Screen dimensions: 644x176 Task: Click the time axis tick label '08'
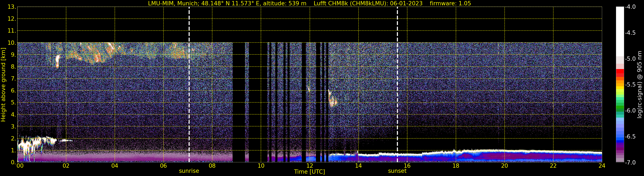click(212, 166)
